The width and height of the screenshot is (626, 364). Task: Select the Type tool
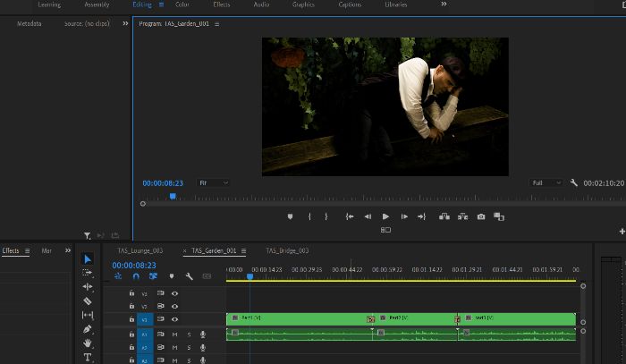[x=88, y=357]
